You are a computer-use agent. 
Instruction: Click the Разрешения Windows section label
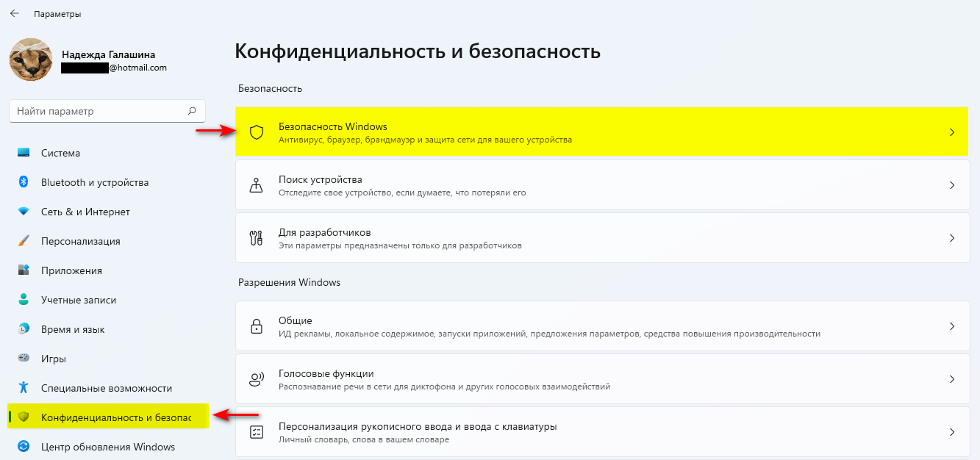pos(290,282)
